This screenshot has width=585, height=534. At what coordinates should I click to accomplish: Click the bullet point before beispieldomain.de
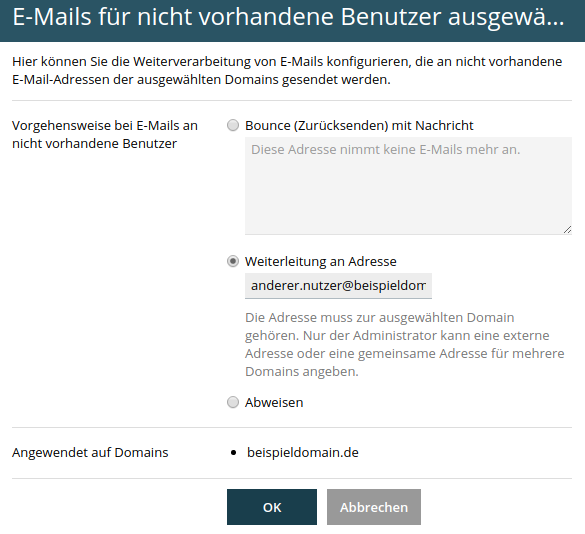pos(234,453)
